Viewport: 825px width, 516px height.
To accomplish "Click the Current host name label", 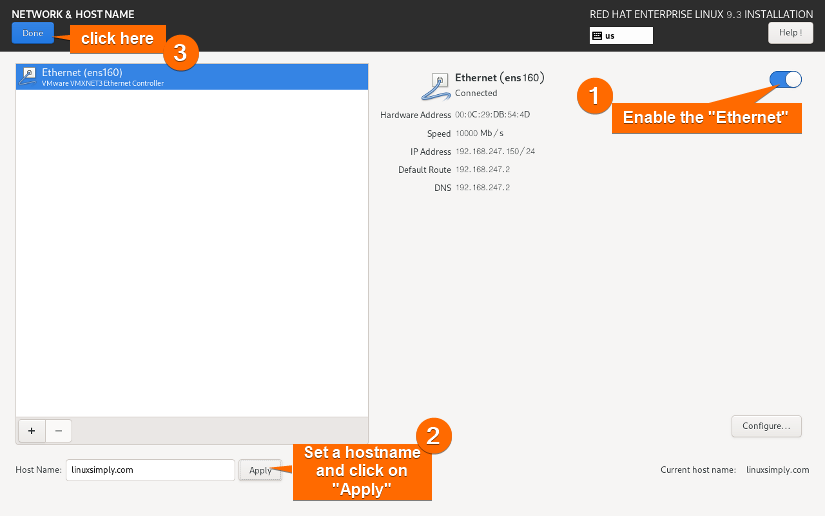I will click(x=698, y=470).
